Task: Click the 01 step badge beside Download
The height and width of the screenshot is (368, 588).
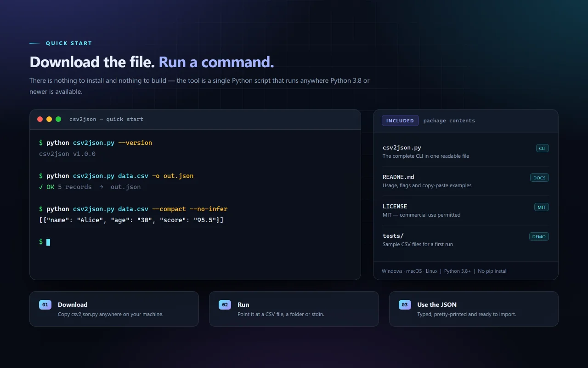Action: point(45,305)
